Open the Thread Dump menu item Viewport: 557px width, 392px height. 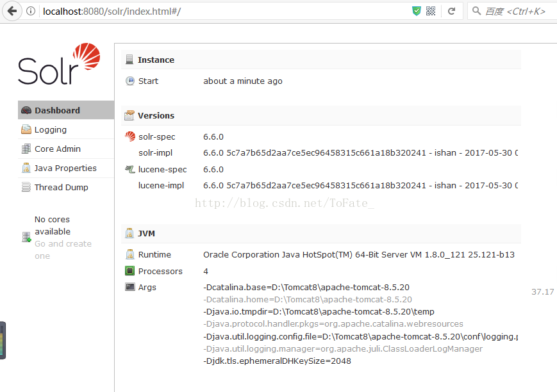pyautogui.click(x=66, y=187)
